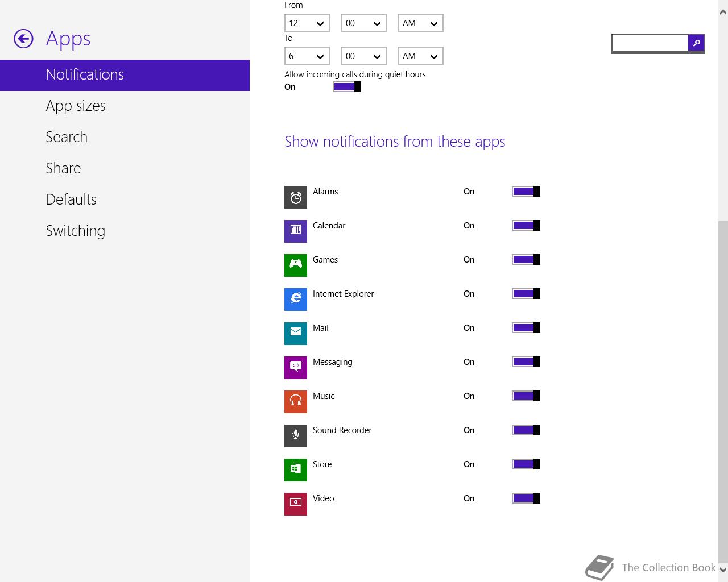Screen dimensions: 728x582
Task: Toggle incoming calls during quiet hours
Action: (347, 86)
